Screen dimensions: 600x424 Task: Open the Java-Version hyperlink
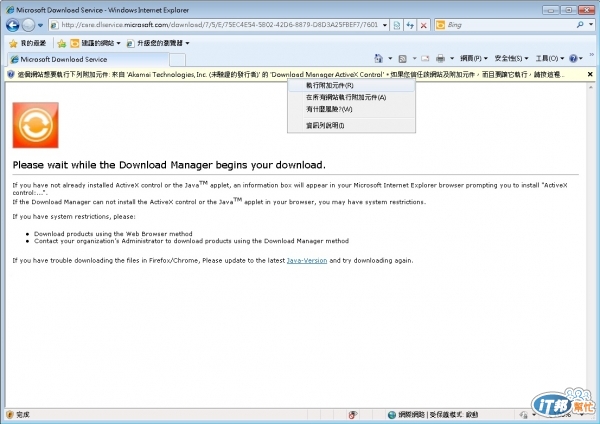[x=307, y=261]
